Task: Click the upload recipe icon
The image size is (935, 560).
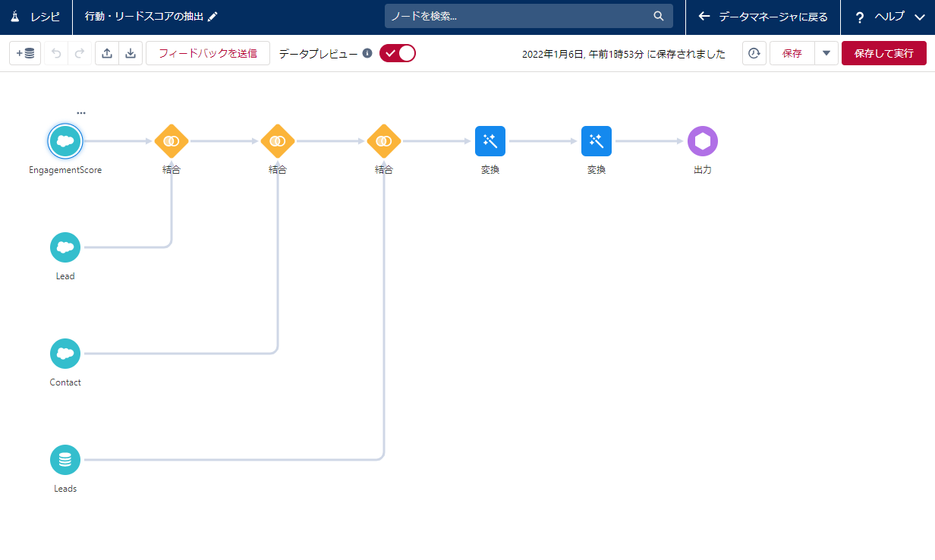Action: click(107, 53)
